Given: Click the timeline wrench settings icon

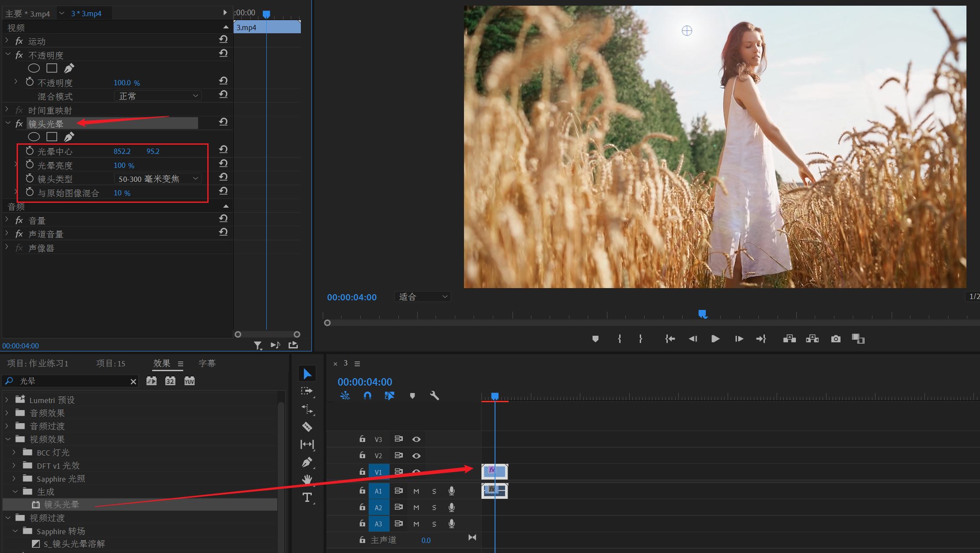Looking at the screenshot, I should [x=434, y=396].
